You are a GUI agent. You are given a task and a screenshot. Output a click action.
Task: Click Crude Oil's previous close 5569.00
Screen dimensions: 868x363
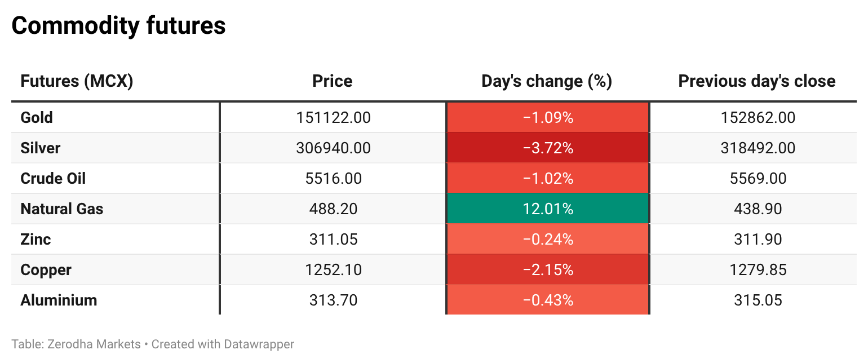point(758,179)
